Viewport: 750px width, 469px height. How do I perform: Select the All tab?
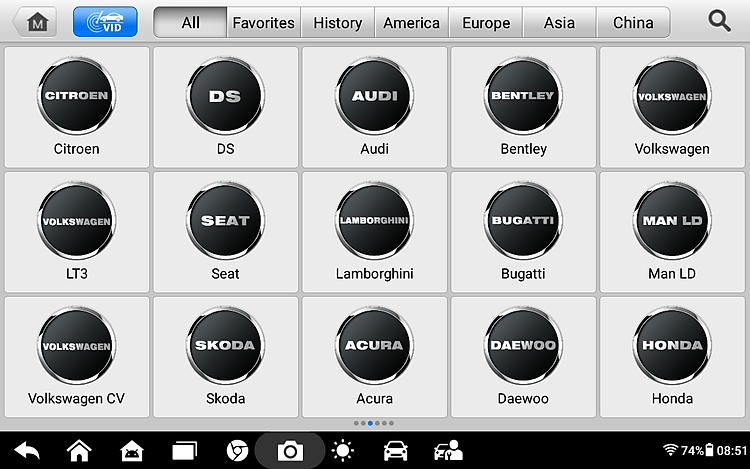tap(190, 22)
